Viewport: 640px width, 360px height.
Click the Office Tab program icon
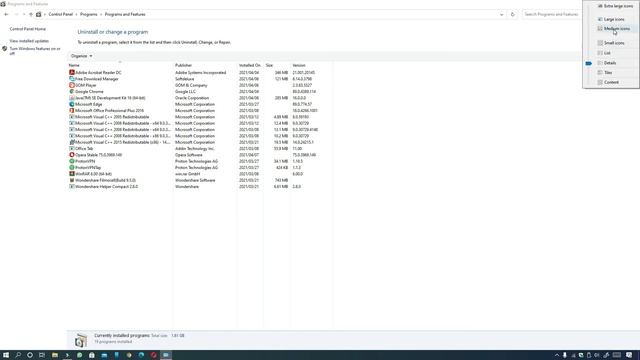click(x=72, y=149)
